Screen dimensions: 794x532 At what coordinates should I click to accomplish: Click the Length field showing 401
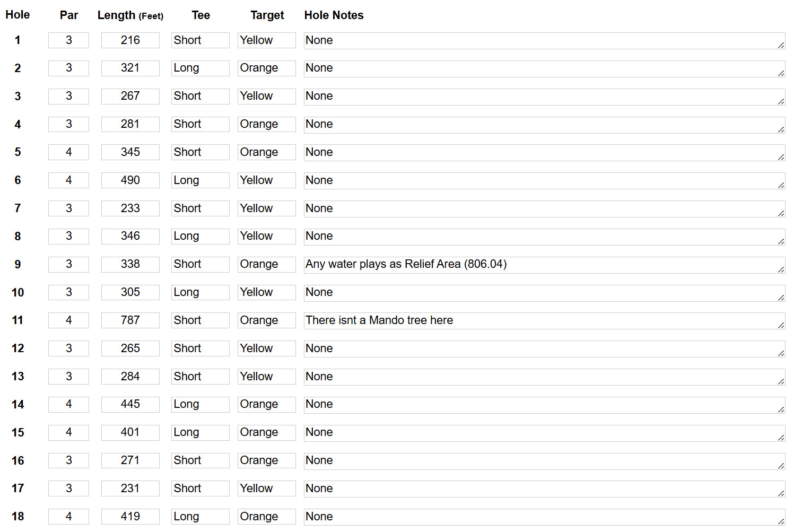[130, 432]
